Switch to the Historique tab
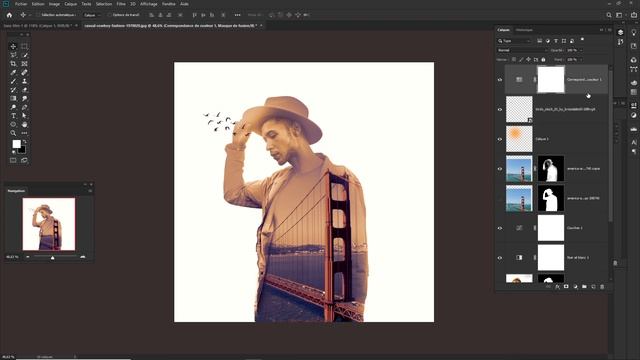This screenshot has height=360, width=640. coord(524,30)
